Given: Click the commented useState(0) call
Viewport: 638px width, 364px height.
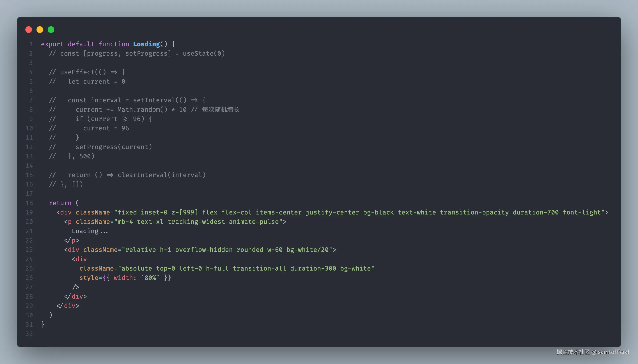Looking at the screenshot, I should (x=204, y=53).
